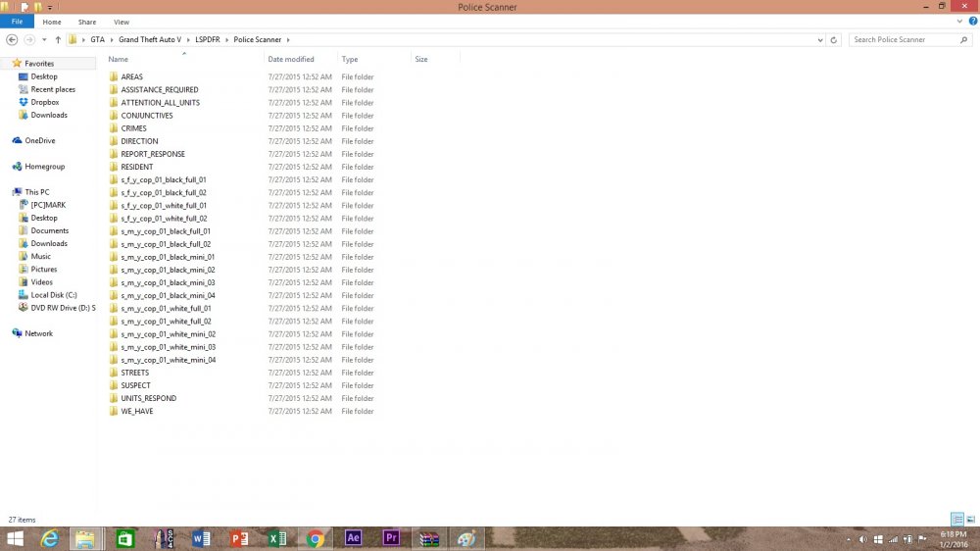Viewport: 980px width, 551px height.
Task: Click the search magnifier icon
Action: (x=963, y=39)
